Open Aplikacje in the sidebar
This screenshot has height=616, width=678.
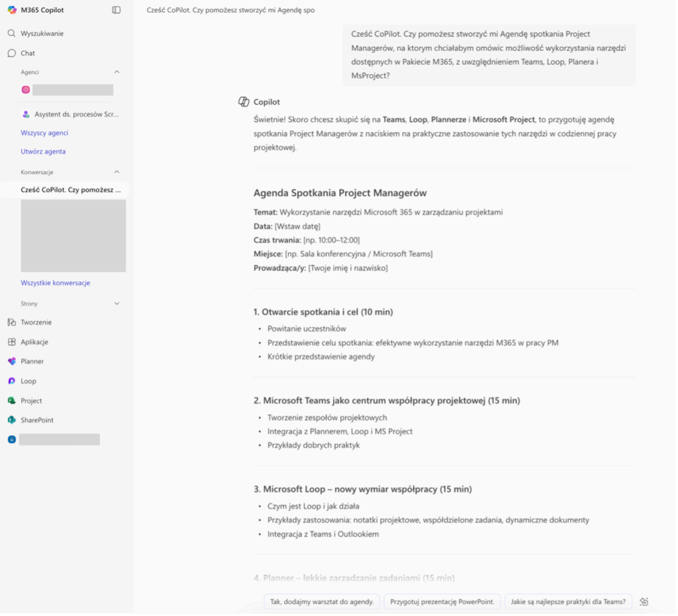coord(34,342)
